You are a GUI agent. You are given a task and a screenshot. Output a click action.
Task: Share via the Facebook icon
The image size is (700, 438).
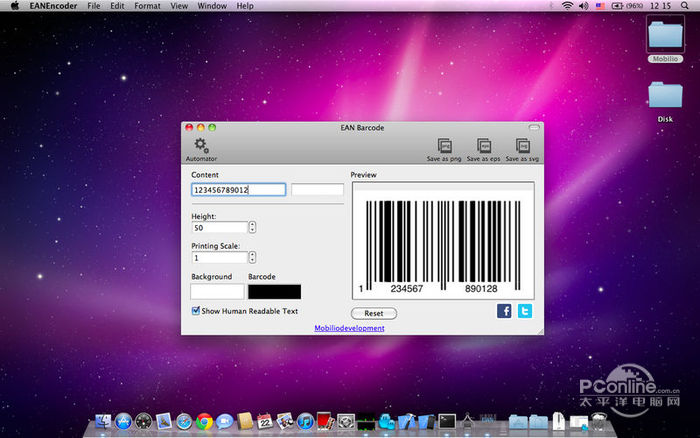click(504, 311)
